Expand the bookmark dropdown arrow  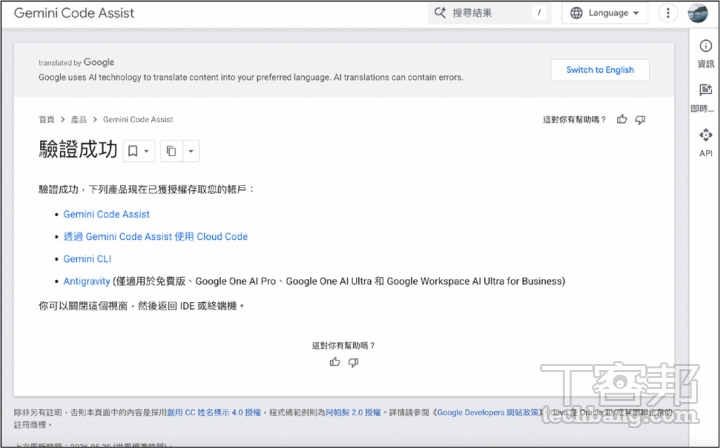coord(146,151)
